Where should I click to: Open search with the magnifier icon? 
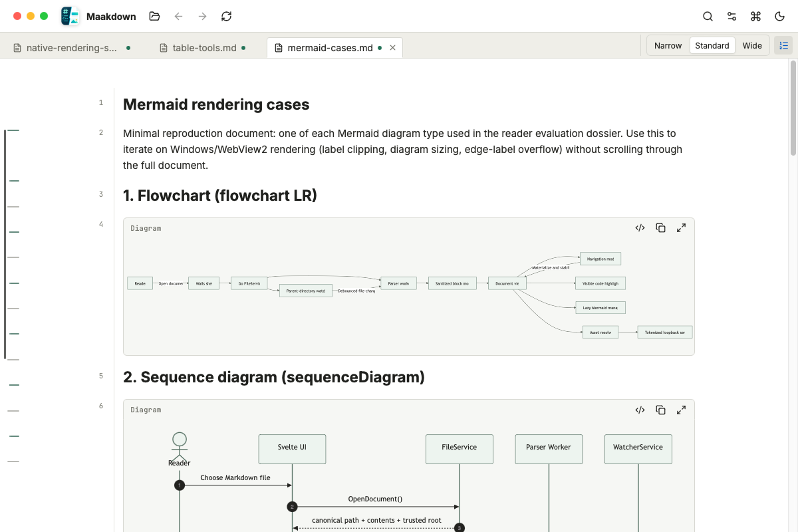click(708, 16)
